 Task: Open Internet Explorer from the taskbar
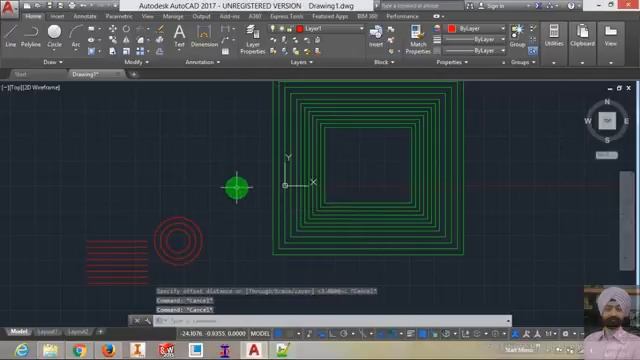(x=22, y=350)
